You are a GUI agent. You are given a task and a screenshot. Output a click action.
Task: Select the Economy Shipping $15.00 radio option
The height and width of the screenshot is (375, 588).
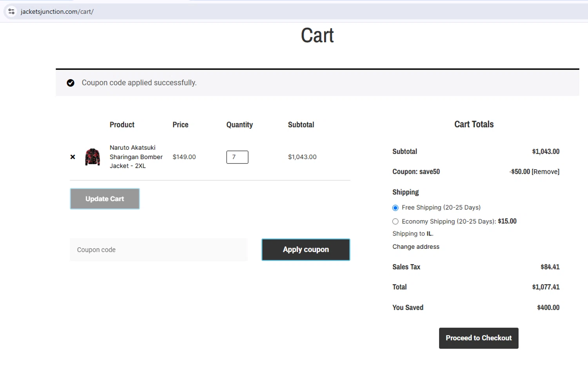click(x=395, y=221)
